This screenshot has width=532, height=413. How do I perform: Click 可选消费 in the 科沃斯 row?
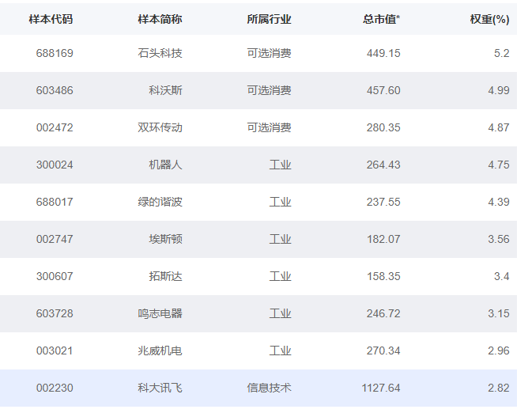[269, 90]
